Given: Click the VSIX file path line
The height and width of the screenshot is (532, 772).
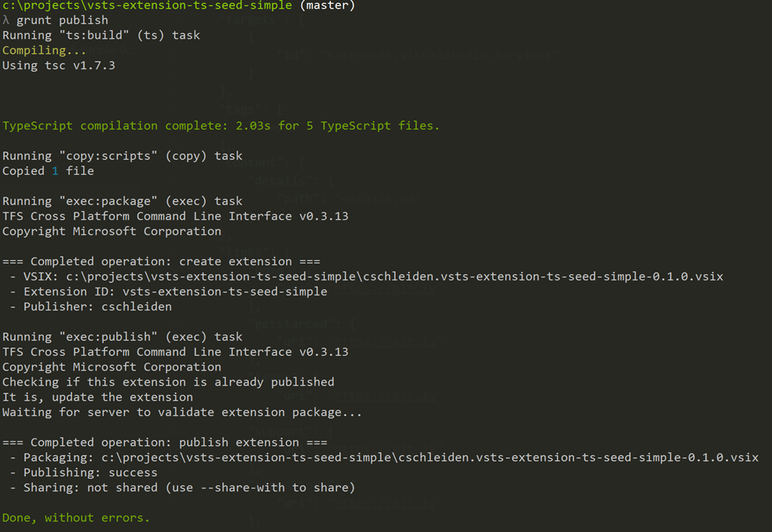Looking at the screenshot, I should 366,277.
